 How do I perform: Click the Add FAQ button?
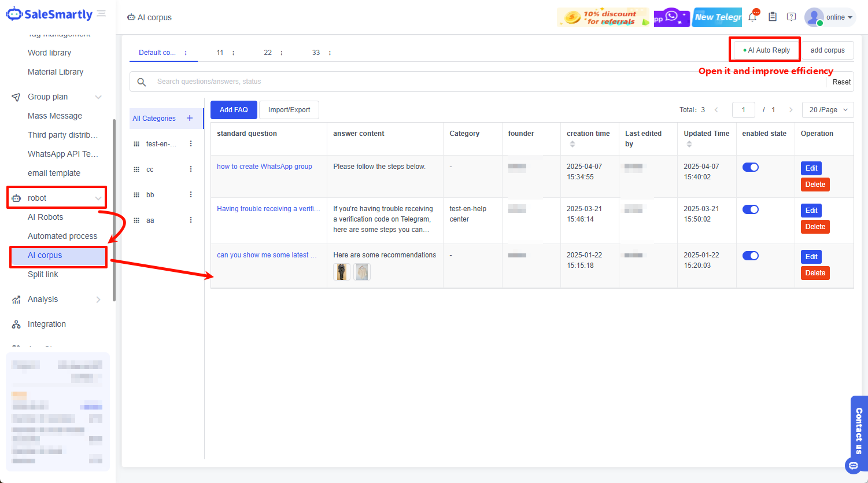[x=234, y=110]
